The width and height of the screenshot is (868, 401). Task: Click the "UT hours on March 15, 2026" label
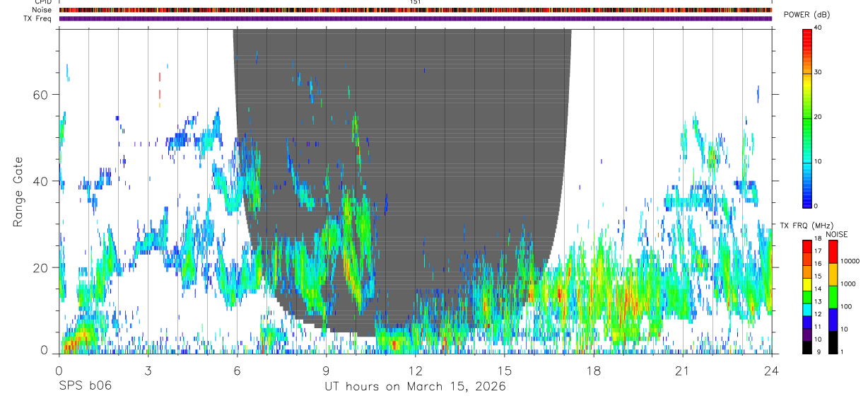415,387
